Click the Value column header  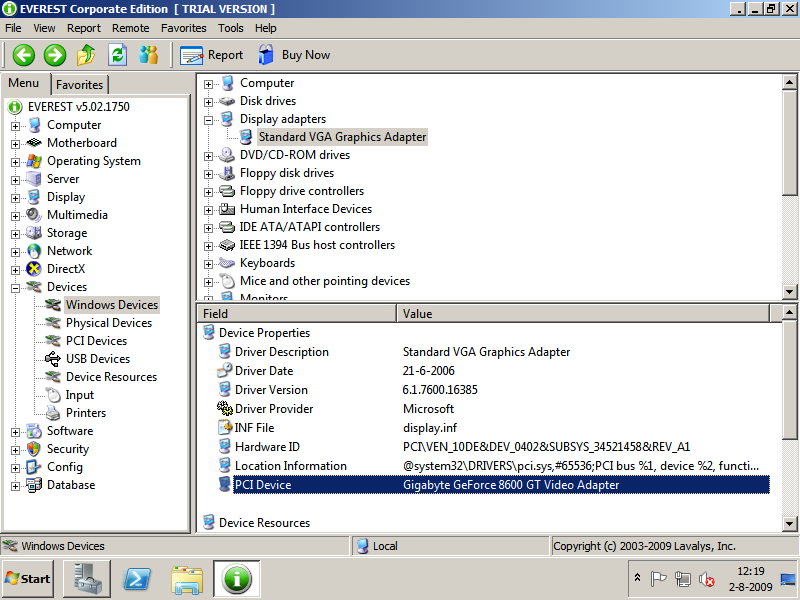pyautogui.click(x=583, y=314)
